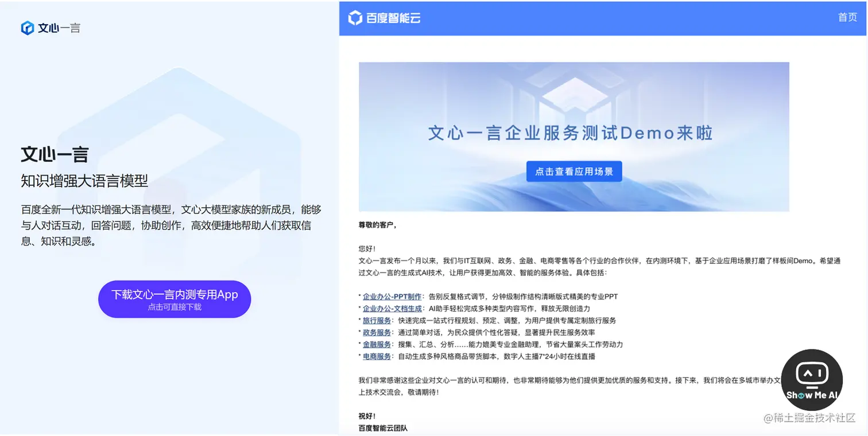Follow the 旅行服务 link
868x436 pixels.
tap(377, 321)
